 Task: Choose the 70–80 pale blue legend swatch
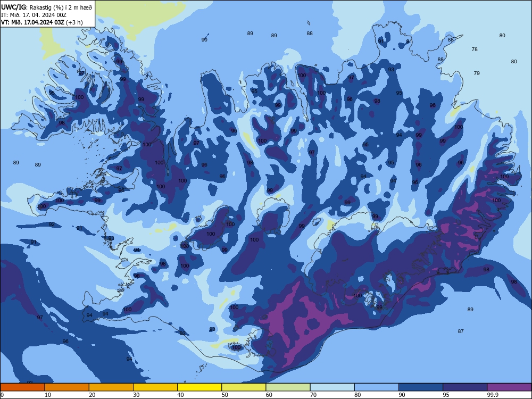coord(332,387)
